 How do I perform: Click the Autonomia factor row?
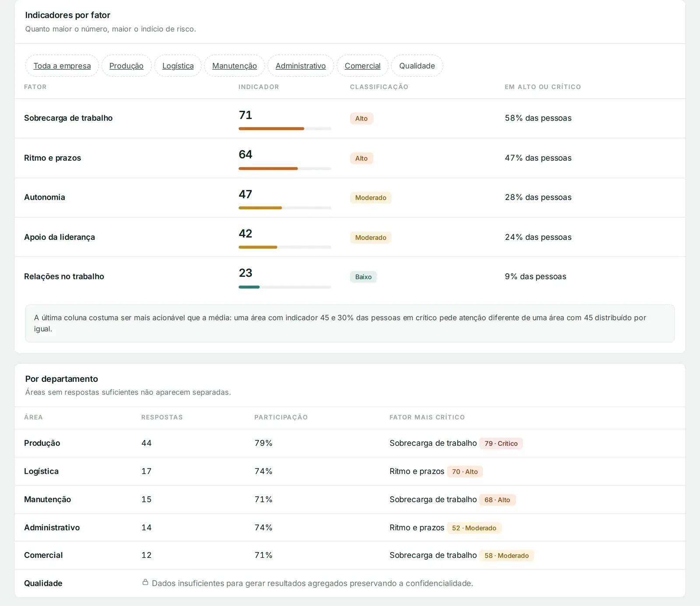click(x=350, y=197)
